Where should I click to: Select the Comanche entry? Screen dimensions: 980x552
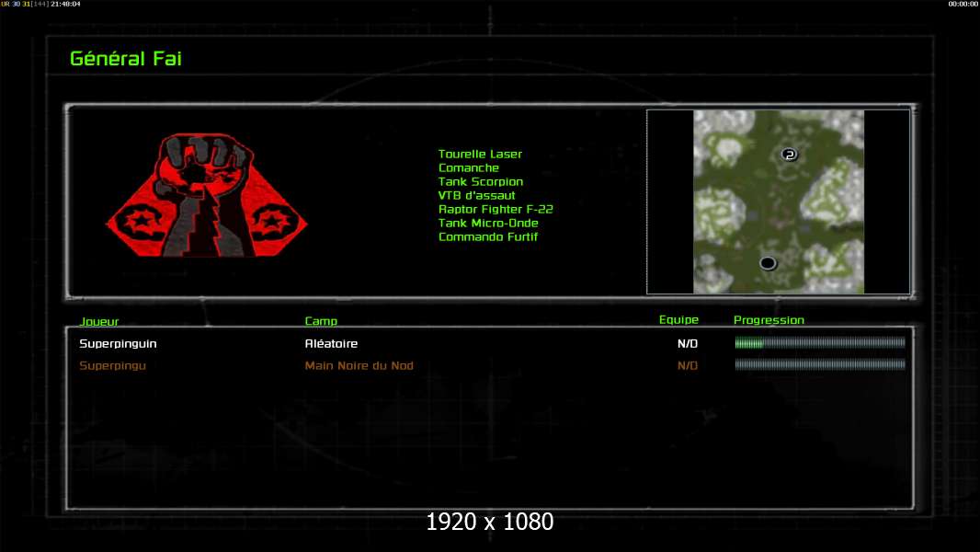coord(469,167)
